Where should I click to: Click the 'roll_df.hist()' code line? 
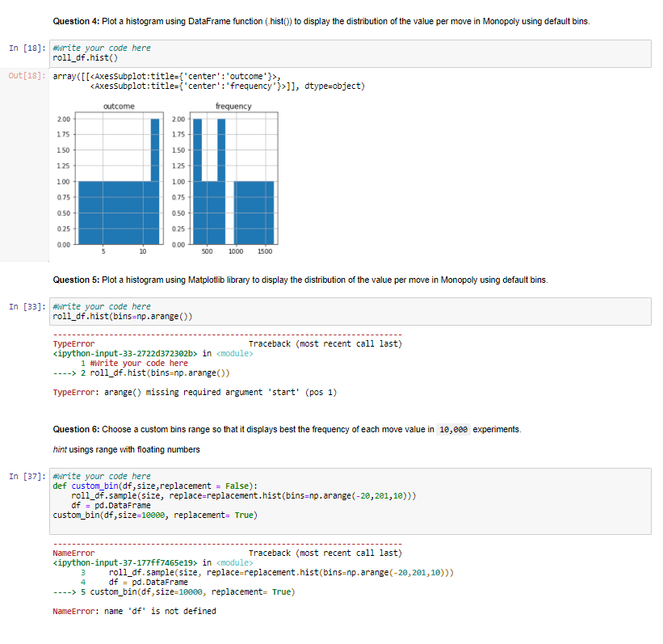click(86, 58)
